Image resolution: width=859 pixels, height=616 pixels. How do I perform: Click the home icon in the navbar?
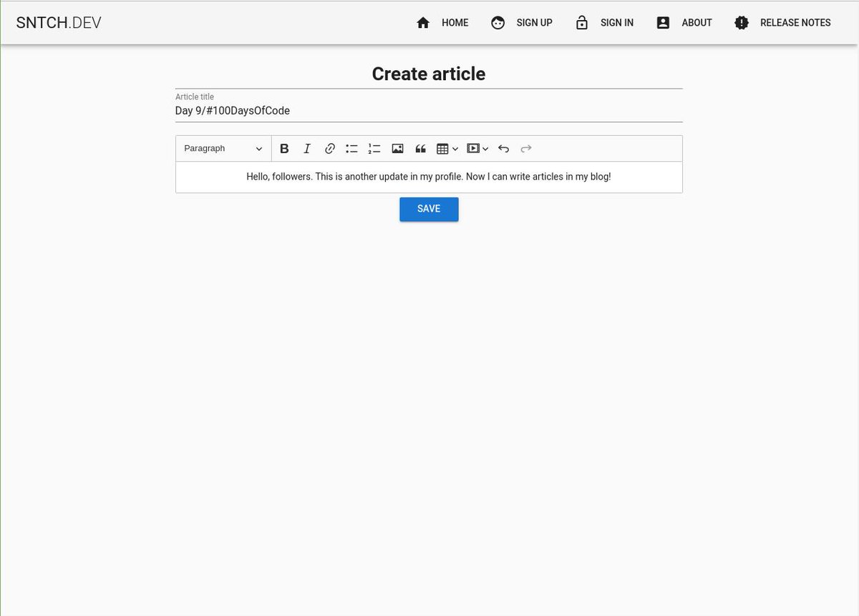pyautogui.click(x=423, y=23)
